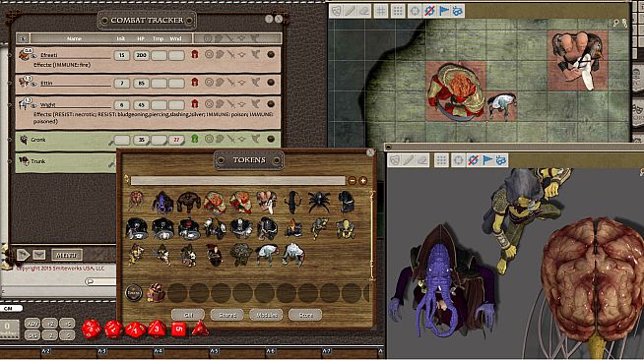This screenshot has width=644, height=360.
Task: Click the +2 modifier button
Action: tap(49, 323)
